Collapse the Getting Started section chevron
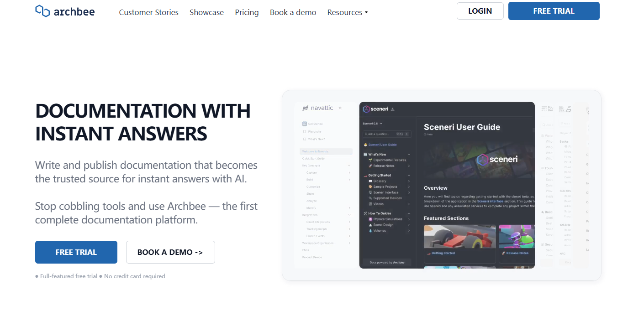644x311 pixels. point(409,175)
